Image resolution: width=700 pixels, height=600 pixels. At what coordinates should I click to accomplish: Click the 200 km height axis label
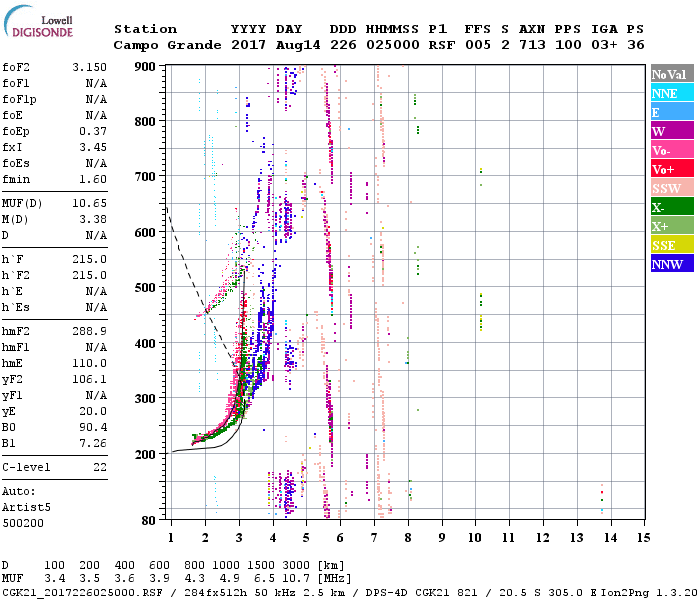click(145, 454)
